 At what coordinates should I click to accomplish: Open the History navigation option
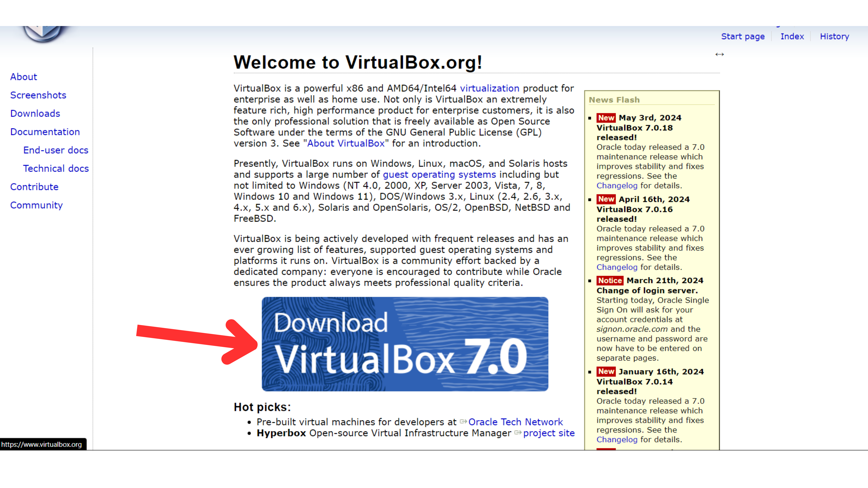point(834,36)
